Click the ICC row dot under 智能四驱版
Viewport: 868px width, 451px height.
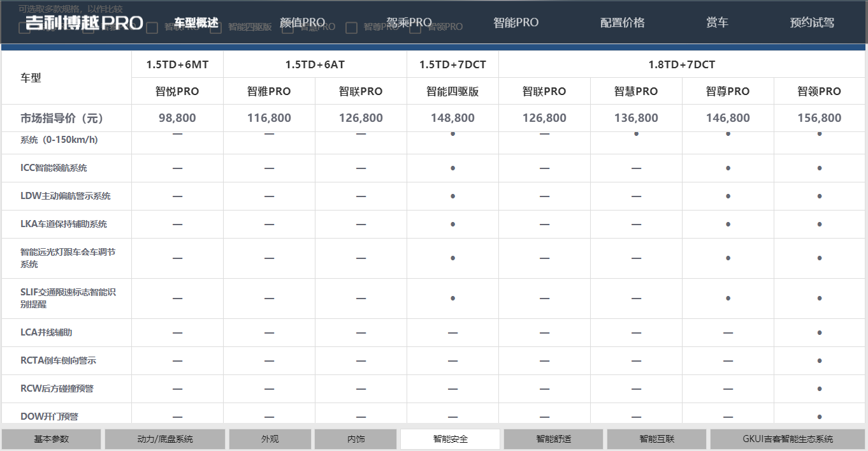pos(452,168)
